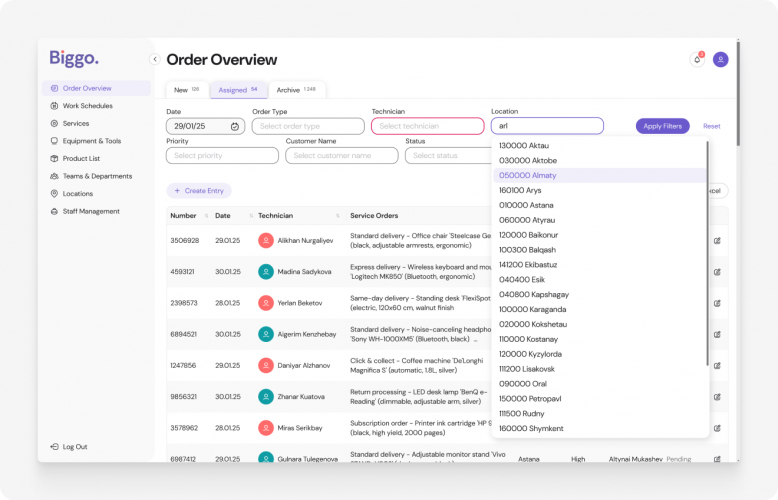Click Aigerim Kenzhebay's avatar icon

click(x=266, y=334)
